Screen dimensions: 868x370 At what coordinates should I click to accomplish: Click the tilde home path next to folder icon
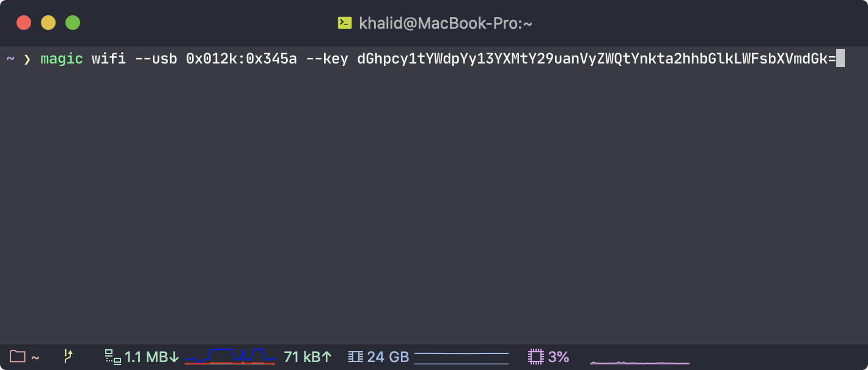pos(35,357)
